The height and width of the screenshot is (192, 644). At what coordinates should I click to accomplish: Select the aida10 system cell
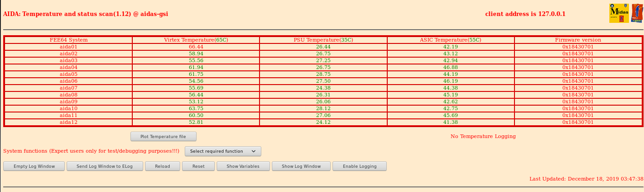click(x=69, y=109)
